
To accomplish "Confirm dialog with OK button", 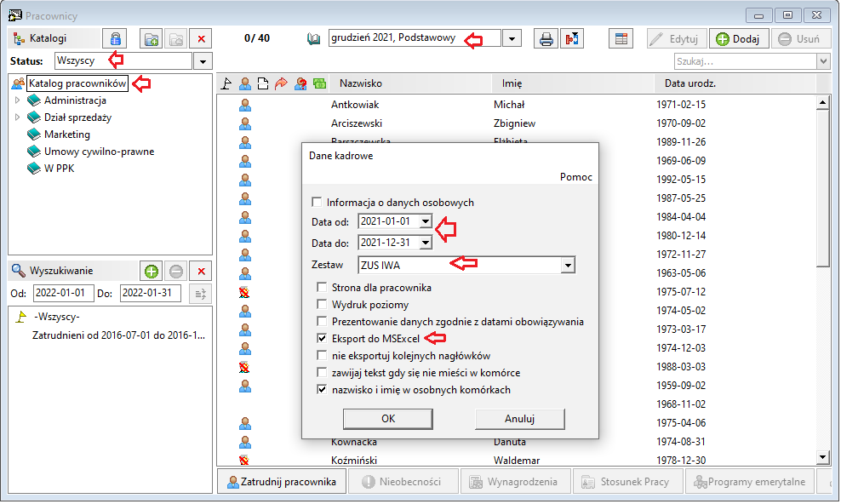I will tap(388, 419).
